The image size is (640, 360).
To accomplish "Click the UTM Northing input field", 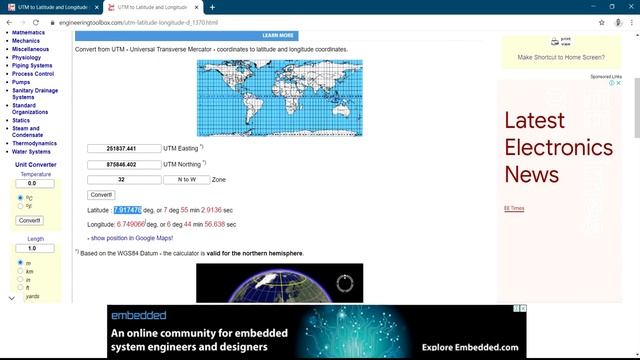I will 124,164.
